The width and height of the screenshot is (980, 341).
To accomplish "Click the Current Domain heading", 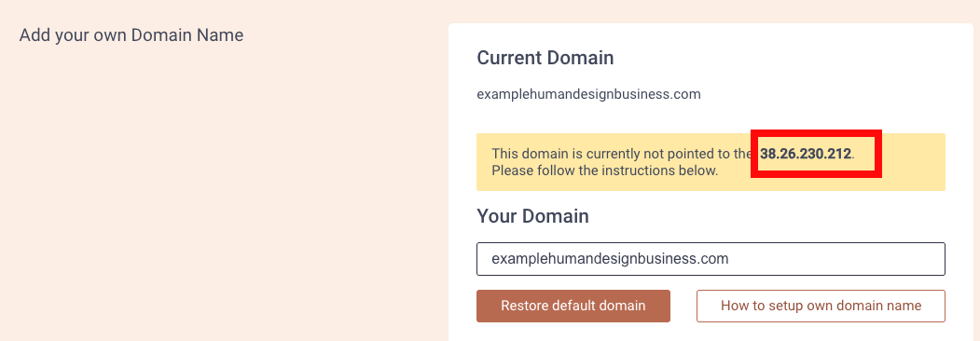I will coord(545,58).
